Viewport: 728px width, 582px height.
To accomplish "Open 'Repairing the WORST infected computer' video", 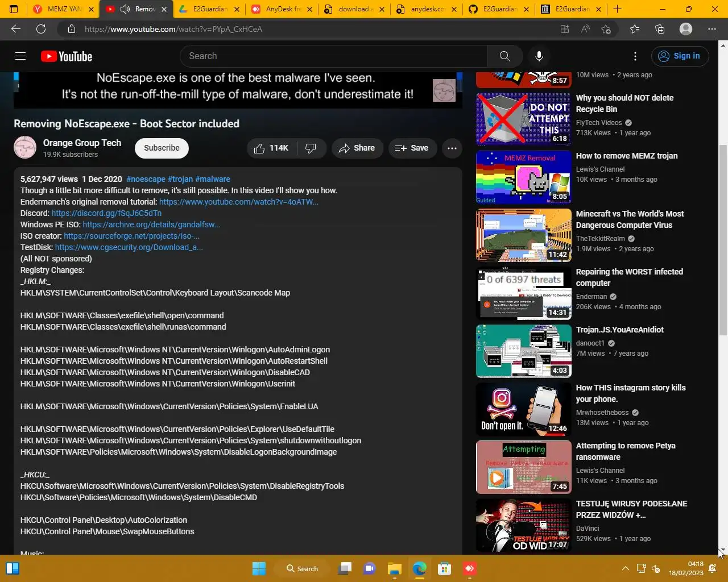I will click(x=630, y=277).
